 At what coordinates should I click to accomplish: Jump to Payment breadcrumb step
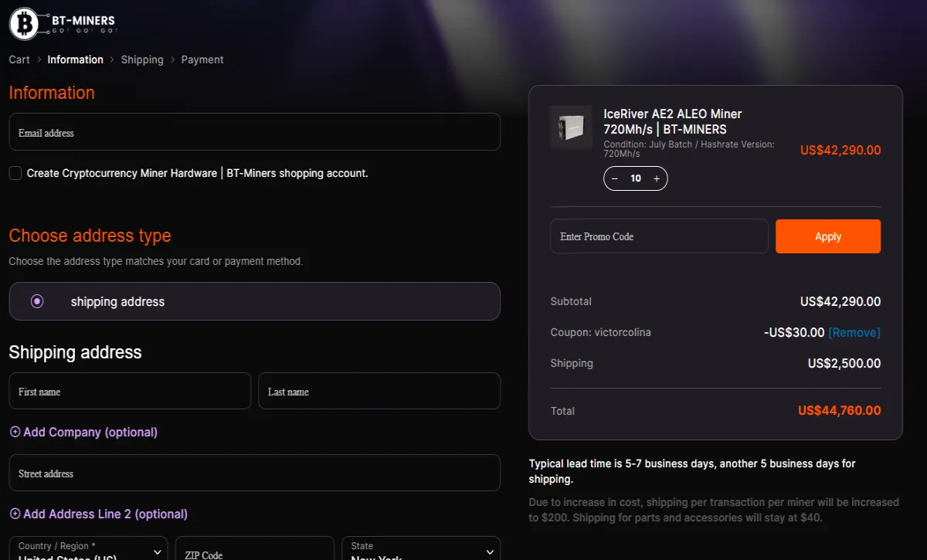(202, 59)
